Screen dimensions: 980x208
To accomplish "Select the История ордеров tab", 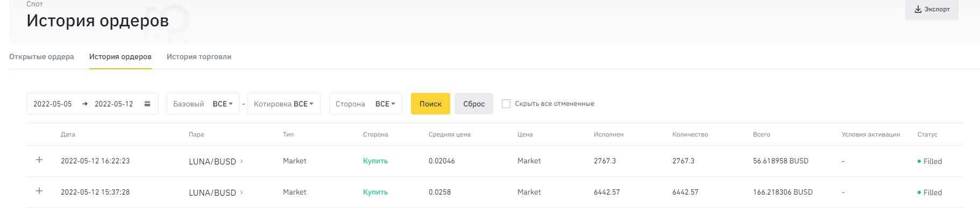I will [x=120, y=56].
